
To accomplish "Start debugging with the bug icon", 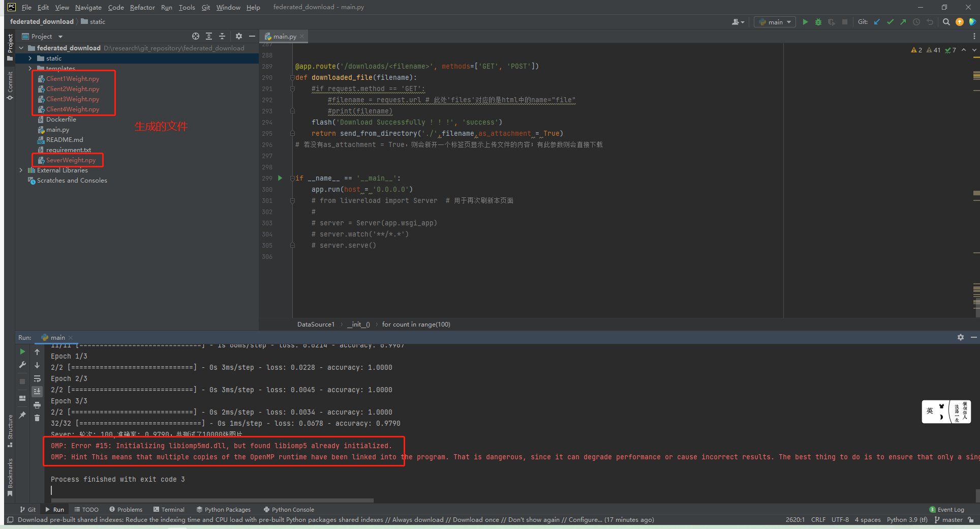I will click(x=818, y=22).
